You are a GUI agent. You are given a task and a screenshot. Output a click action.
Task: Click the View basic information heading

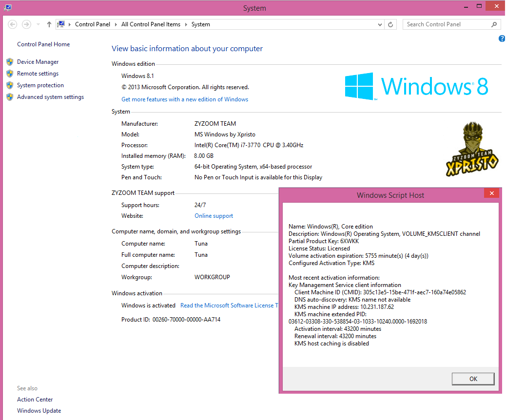(187, 48)
